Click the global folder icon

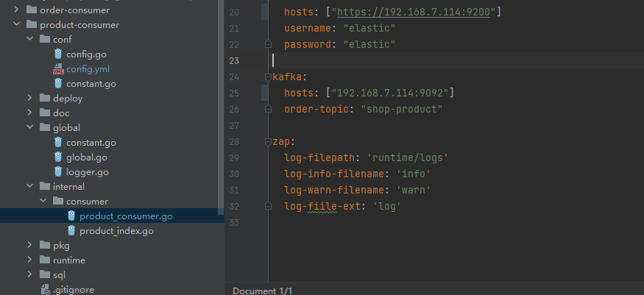[45, 127]
